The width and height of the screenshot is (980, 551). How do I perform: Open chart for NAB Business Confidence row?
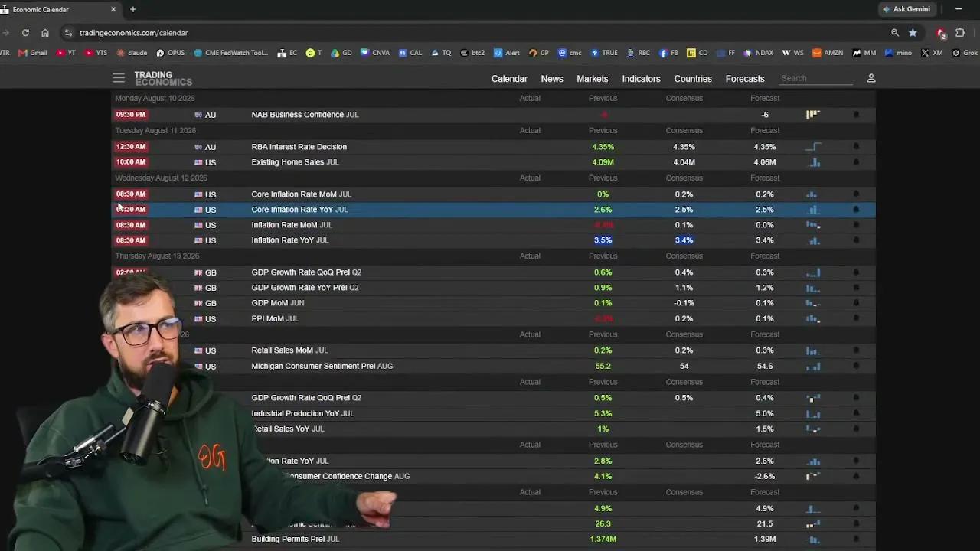(813, 115)
